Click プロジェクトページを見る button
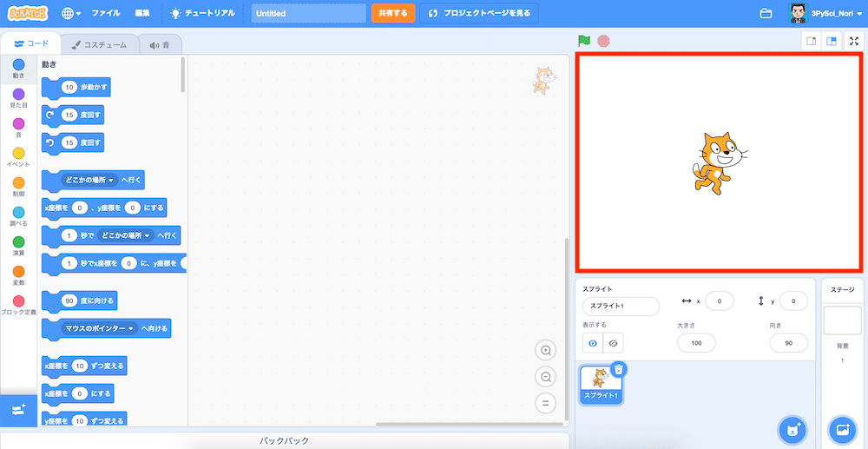The height and width of the screenshot is (449, 868). click(x=479, y=13)
